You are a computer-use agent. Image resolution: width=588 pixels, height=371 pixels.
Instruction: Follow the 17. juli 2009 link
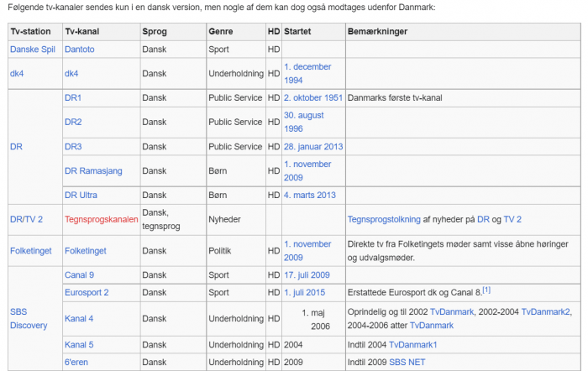coord(307,275)
